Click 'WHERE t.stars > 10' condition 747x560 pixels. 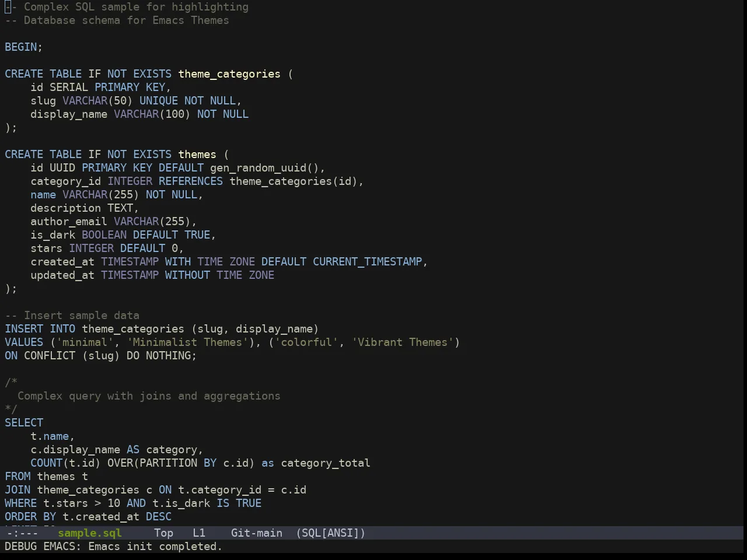click(62, 503)
